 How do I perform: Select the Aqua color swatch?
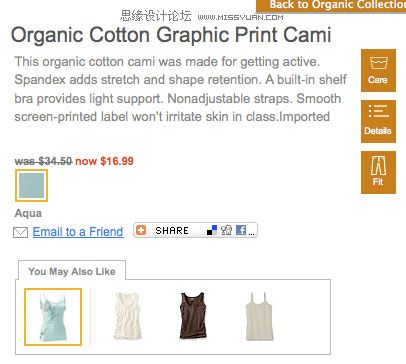[31, 185]
